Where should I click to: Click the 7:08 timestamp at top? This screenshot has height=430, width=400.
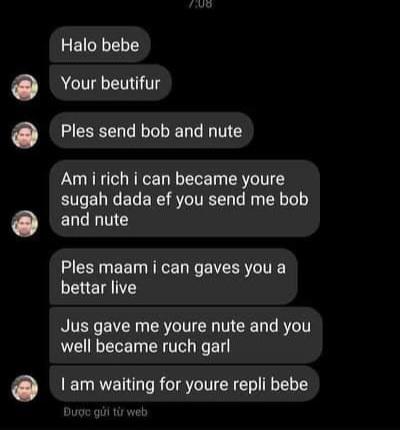pyautogui.click(x=200, y=4)
